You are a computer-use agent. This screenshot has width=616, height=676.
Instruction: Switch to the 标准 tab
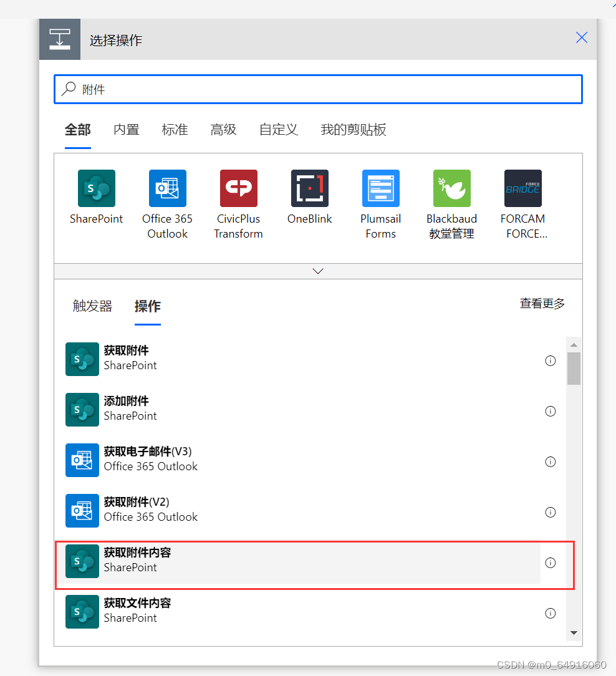[x=175, y=129]
